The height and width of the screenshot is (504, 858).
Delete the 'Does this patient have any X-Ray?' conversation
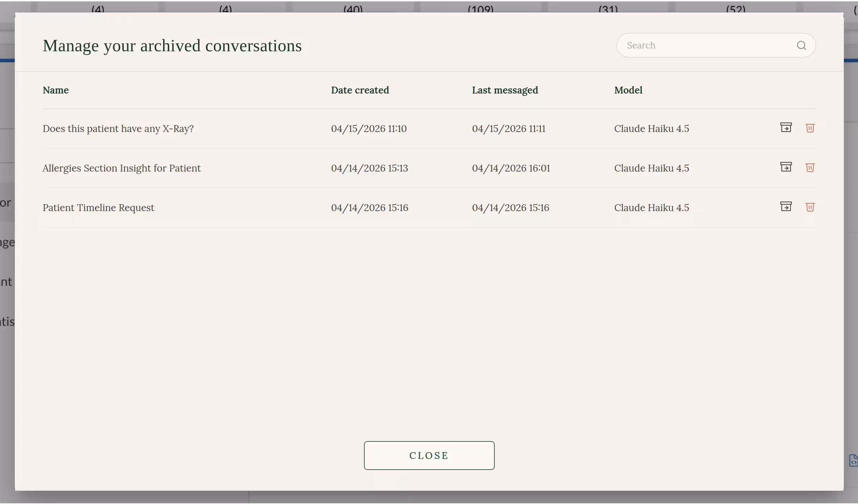810,128
